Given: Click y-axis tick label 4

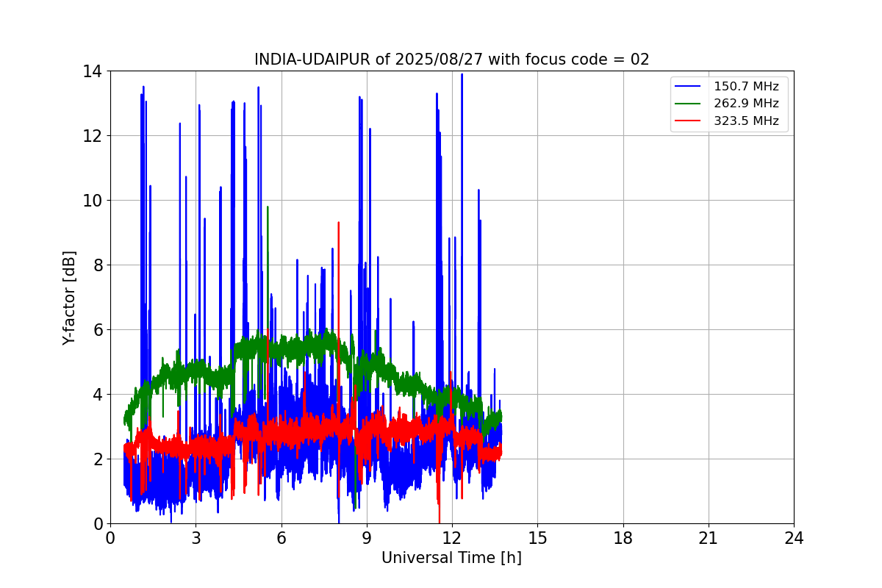Looking at the screenshot, I should pos(97,395).
